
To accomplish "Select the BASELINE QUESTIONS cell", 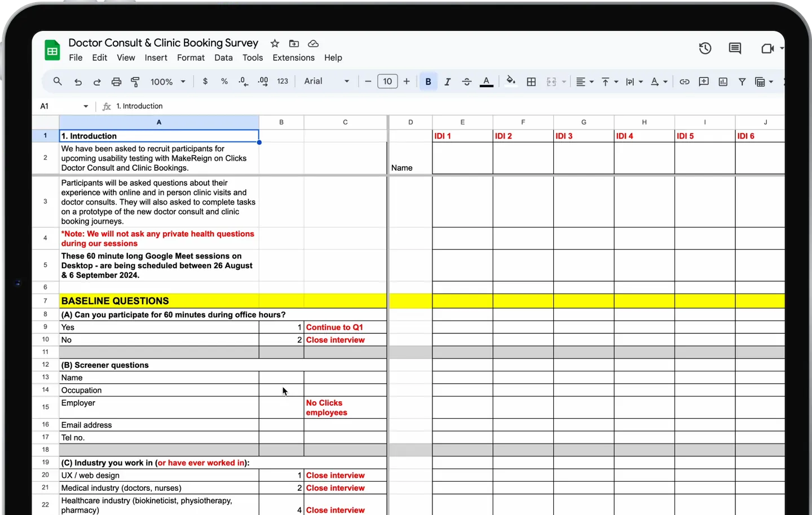I will click(x=159, y=301).
